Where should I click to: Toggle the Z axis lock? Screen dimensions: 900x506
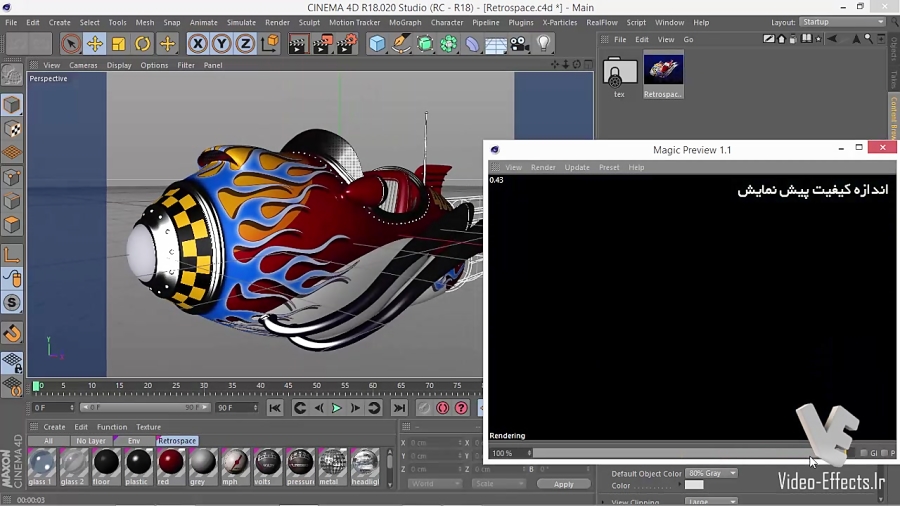[245, 44]
